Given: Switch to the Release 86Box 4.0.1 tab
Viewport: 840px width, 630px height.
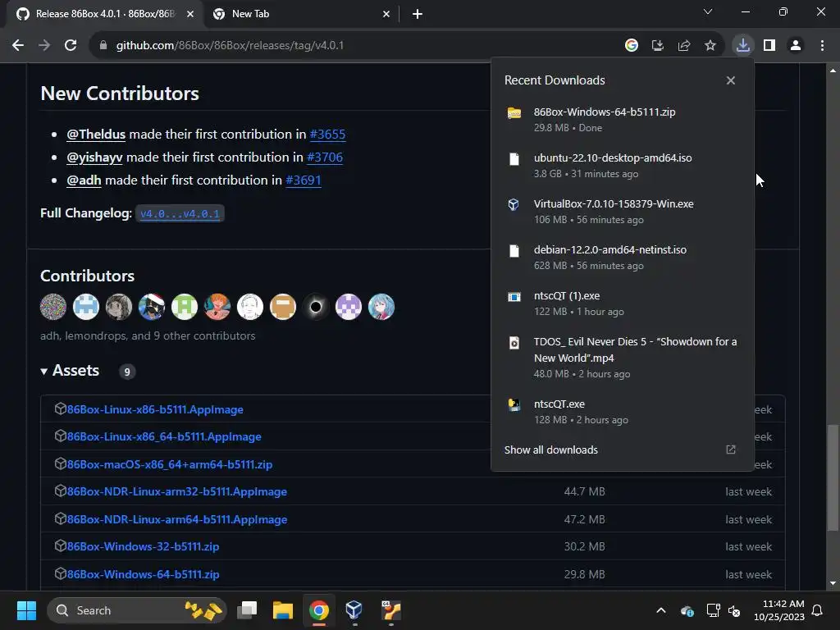Looking at the screenshot, I should pyautogui.click(x=105, y=14).
